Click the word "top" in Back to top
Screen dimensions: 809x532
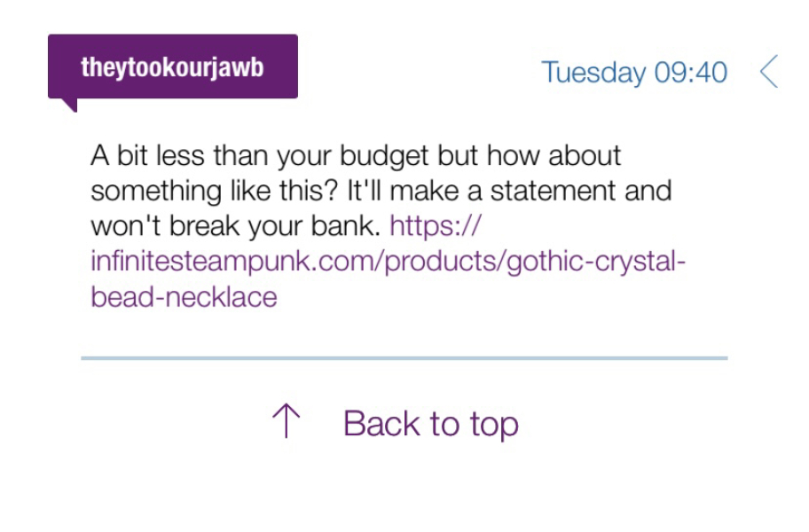coord(494,424)
